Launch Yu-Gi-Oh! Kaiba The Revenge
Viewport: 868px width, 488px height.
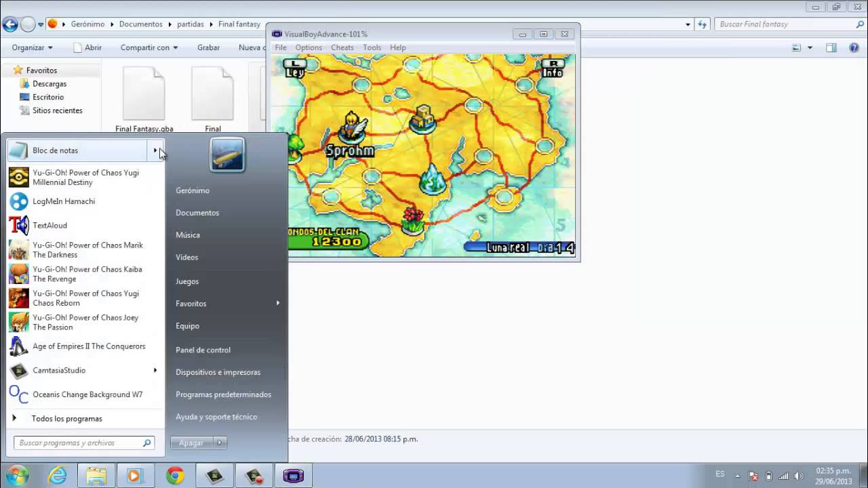[x=85, y=274]
